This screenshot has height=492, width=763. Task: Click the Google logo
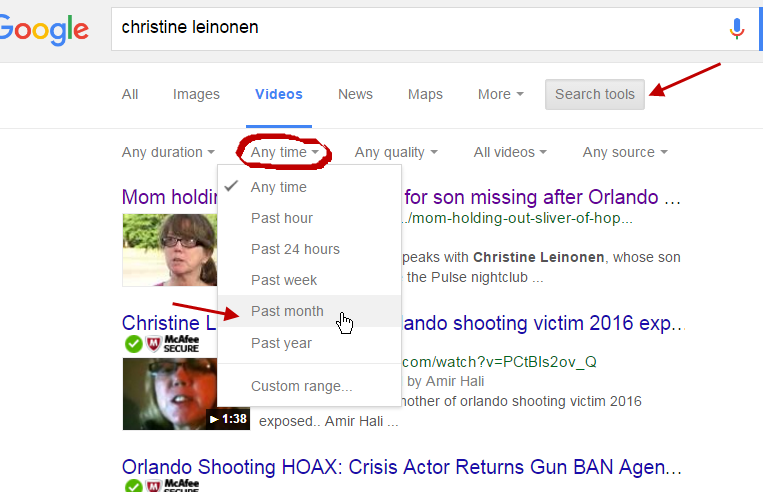pyautogui.click(x=44, y=29)
